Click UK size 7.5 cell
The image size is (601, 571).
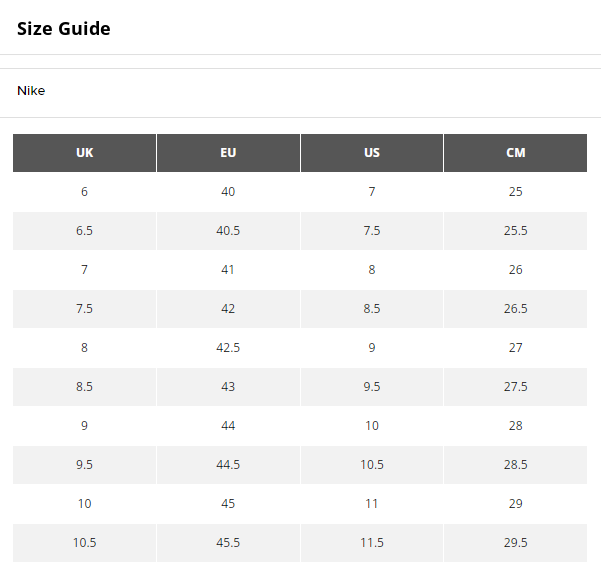pos(85,309)
